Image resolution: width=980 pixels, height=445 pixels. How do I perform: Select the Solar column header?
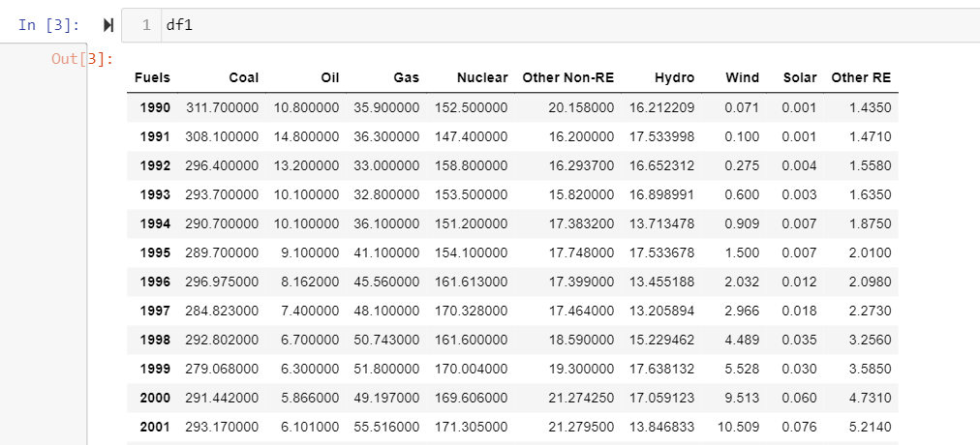tap(800, 78)
